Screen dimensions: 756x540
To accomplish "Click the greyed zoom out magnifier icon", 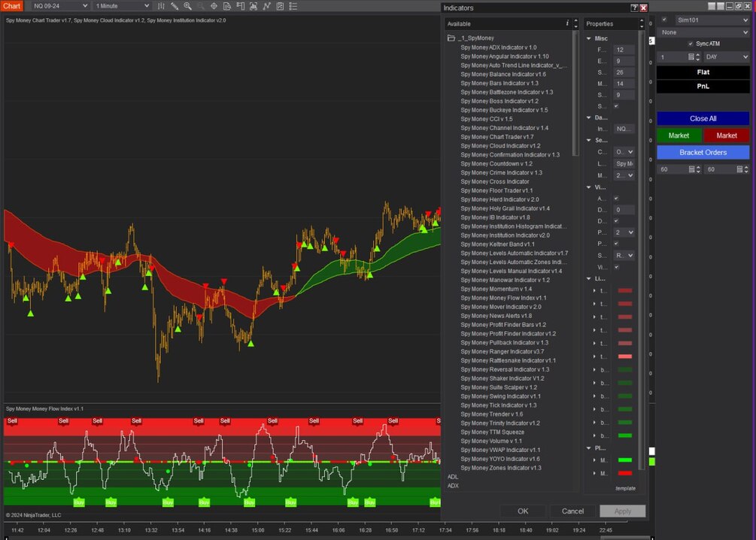I will [x=201, y=6].
